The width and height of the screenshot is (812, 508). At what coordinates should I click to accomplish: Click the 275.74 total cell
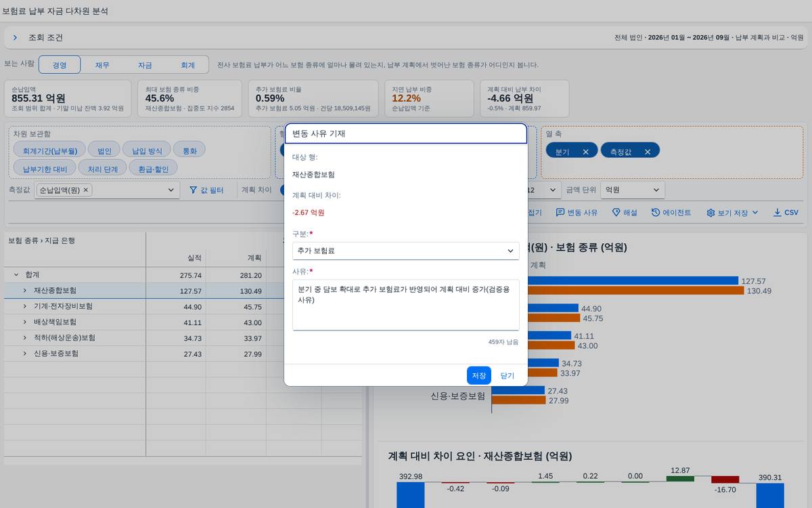(176, 275)
